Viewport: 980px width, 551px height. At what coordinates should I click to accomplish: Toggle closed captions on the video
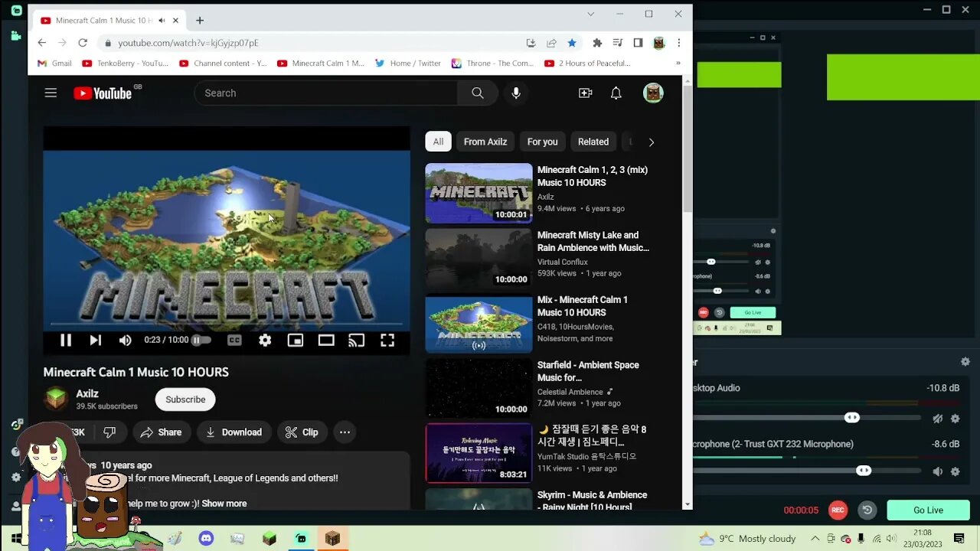coord(234,341)
